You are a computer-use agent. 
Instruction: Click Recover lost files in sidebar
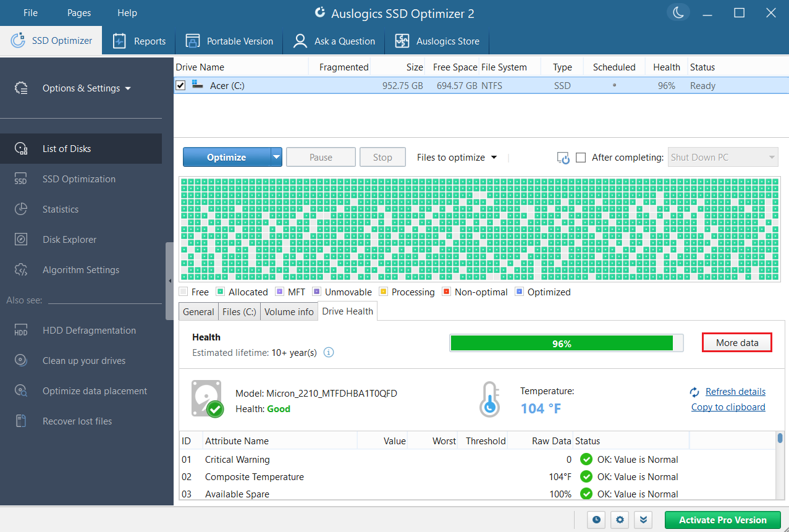pyautogui.click(x=77, y=421)
